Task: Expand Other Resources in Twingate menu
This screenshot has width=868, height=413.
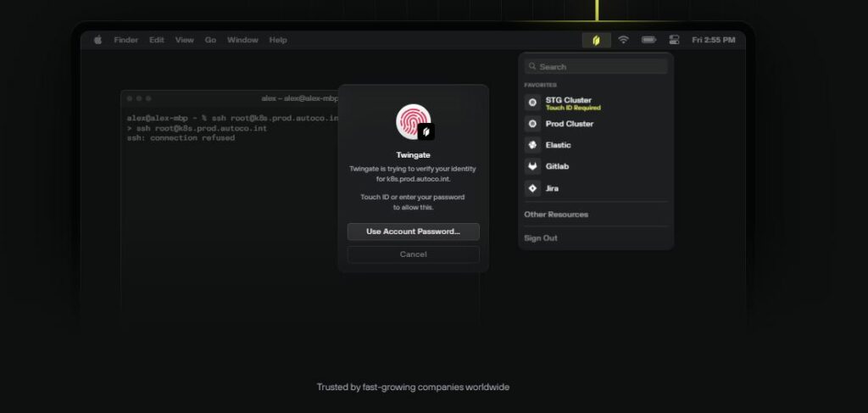Action: click(556, 215)
